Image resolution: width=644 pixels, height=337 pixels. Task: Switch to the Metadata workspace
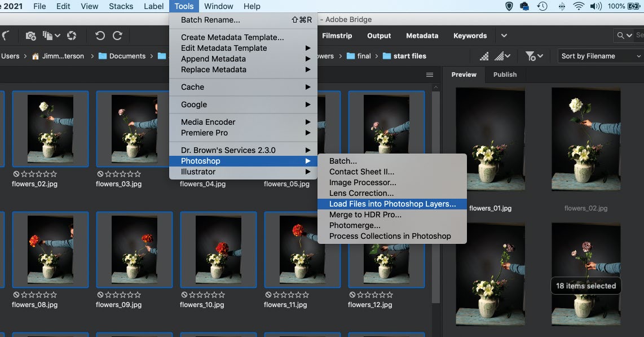click(422, 36)
